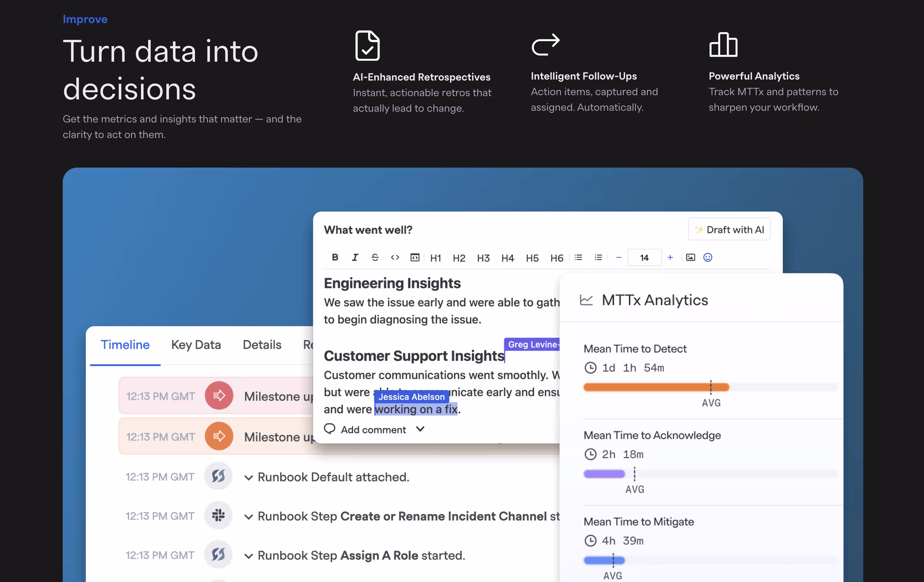Click the font size field showing 14
This screenshot has width=924, height=582.
coord(644,258)
